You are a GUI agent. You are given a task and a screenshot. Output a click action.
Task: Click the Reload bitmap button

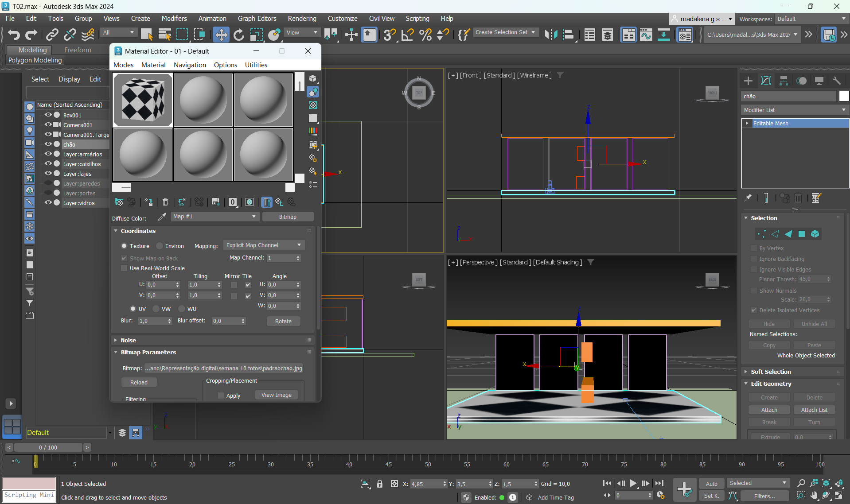pyautogui.click(x=139, y=382)
